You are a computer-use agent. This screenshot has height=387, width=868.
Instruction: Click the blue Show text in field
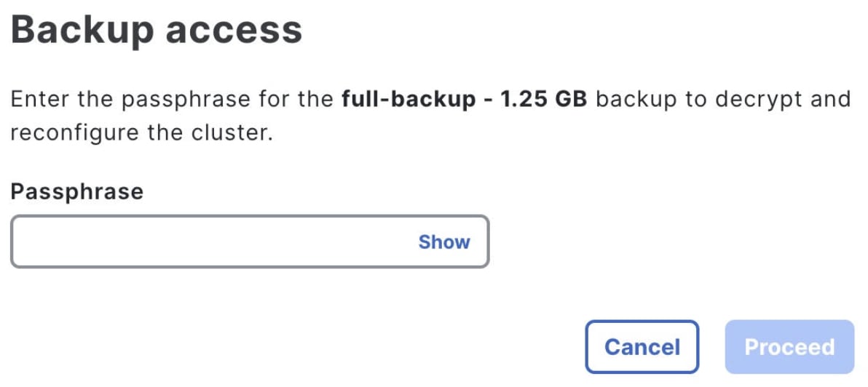[443, 242]
